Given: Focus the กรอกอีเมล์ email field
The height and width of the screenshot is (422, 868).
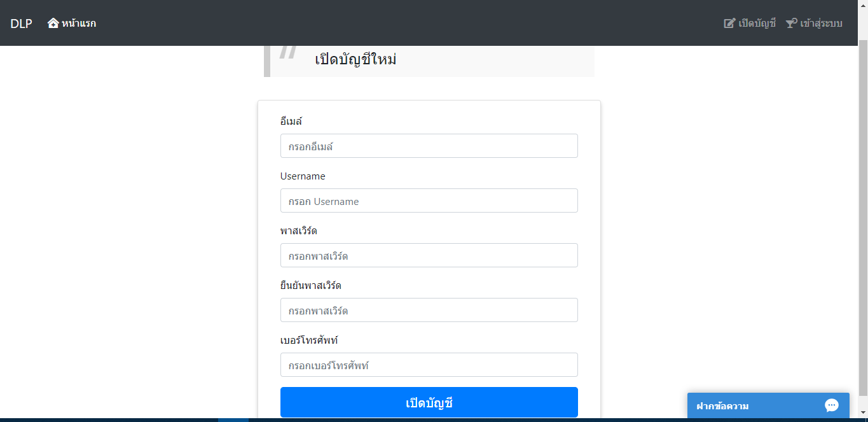Looking at the screenshot, I should pos(429,146).
